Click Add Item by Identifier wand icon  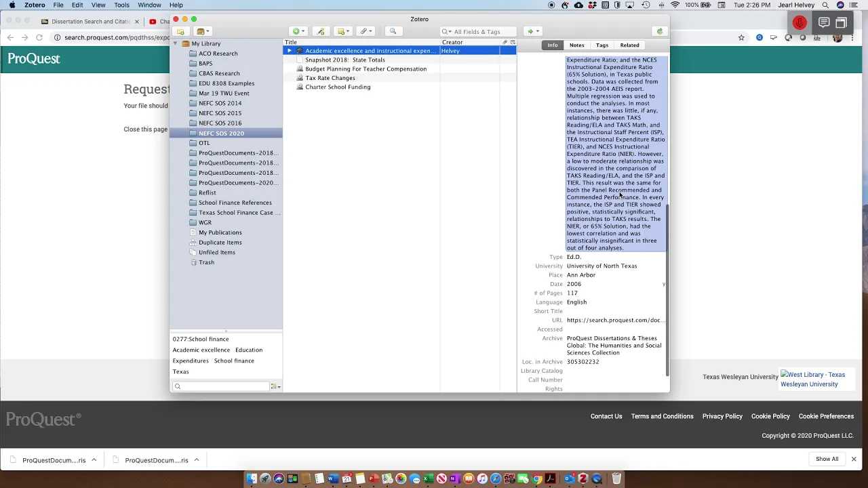[321, 31]
